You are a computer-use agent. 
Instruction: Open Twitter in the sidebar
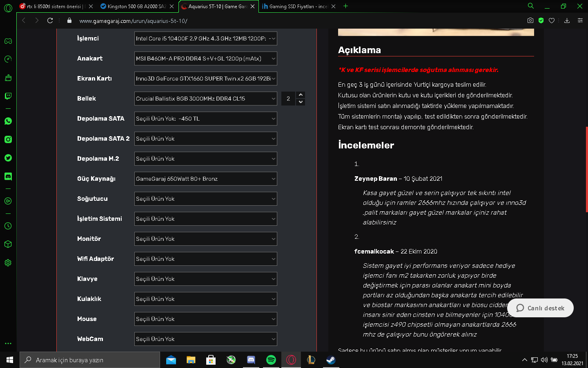coord(8,158)
